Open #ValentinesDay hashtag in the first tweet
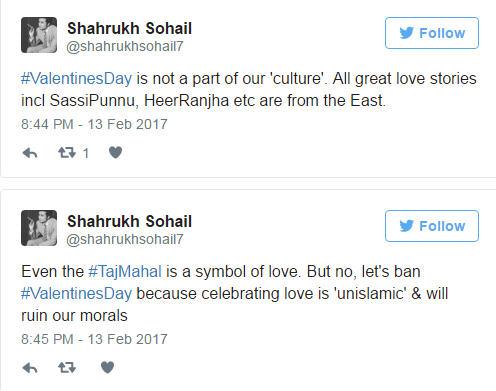This screenshot has height=391, width=496. tap(76, 79)
